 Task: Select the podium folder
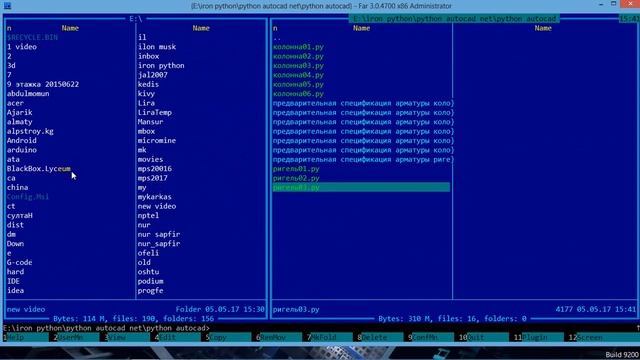coord(150,282)
